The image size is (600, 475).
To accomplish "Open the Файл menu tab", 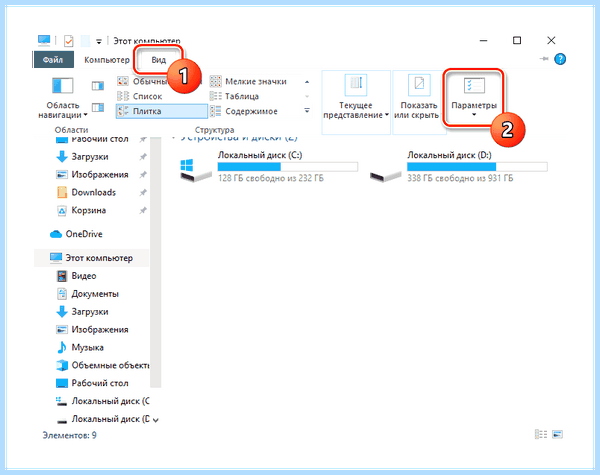I will pos(53,60).
